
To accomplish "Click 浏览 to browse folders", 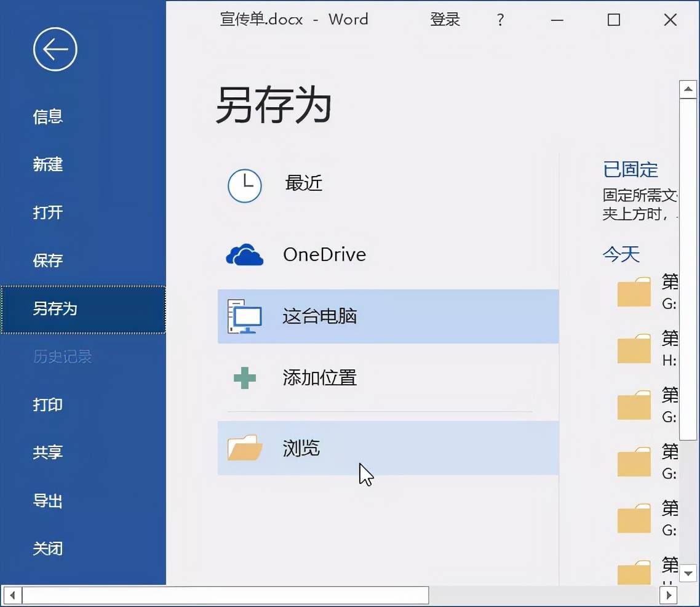I will (388, 448).
